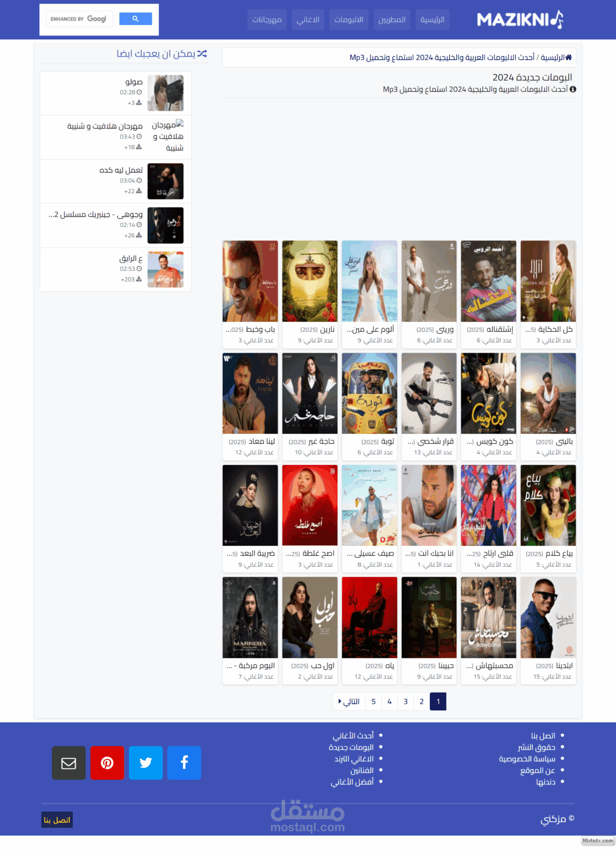Open album cover إشتقناله
Image resolution: width=616 pixels, height=851 pixels.
click(x=489, y=281)
